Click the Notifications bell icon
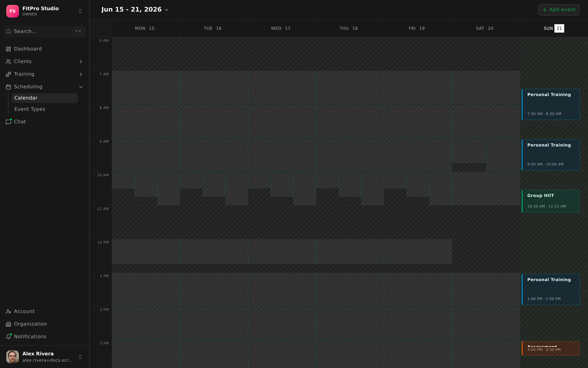Image resolution: width=588 pixels, height=368 pixels. click(x=9, y=337)
